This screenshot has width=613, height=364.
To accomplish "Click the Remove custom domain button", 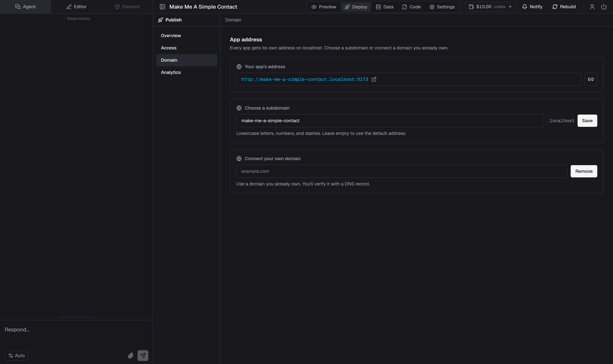I will 583,171.
